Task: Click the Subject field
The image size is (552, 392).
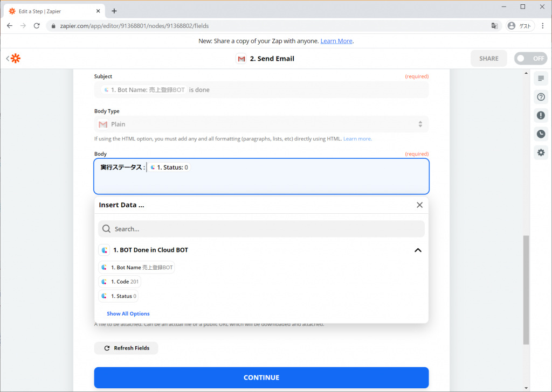Action: tap(261, 89)
